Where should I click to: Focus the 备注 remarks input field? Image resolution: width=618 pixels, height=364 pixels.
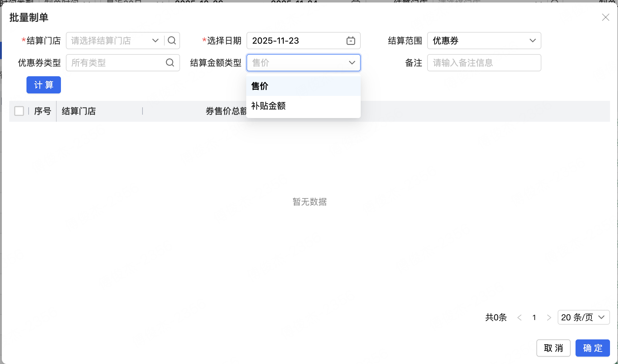[x=484, y=63]
